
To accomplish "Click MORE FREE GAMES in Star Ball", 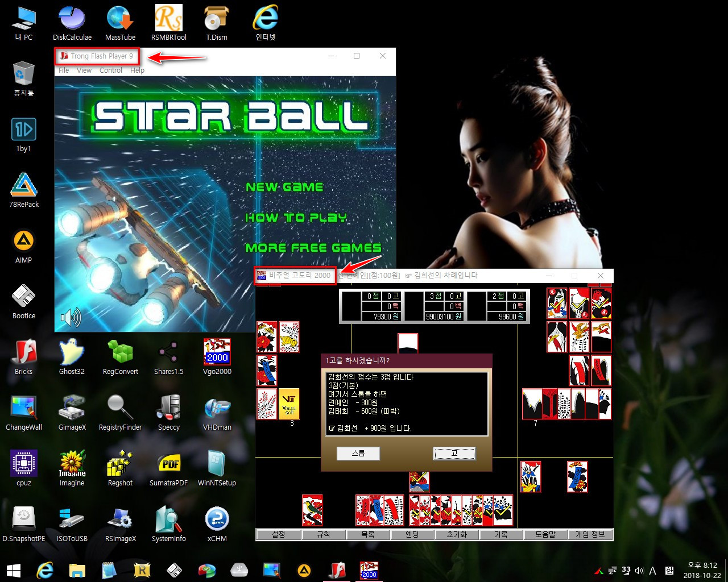I will point(313,248).
